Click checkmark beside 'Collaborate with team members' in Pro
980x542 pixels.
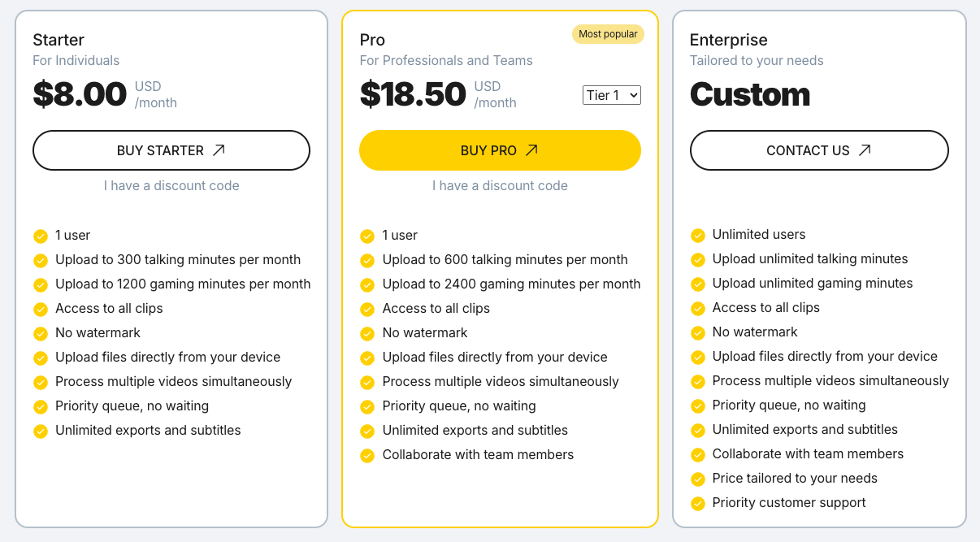click(x=367, y=456)
